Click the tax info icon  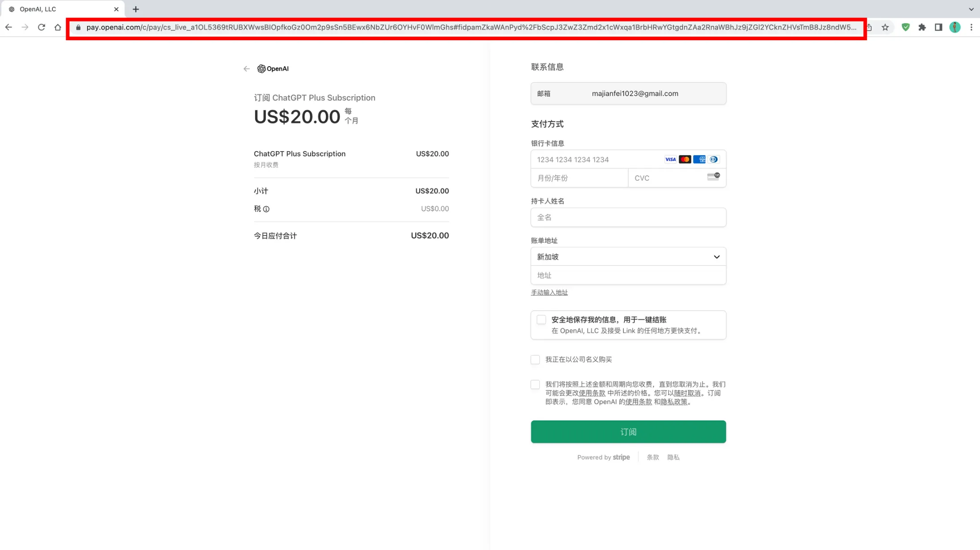point(266,209)
